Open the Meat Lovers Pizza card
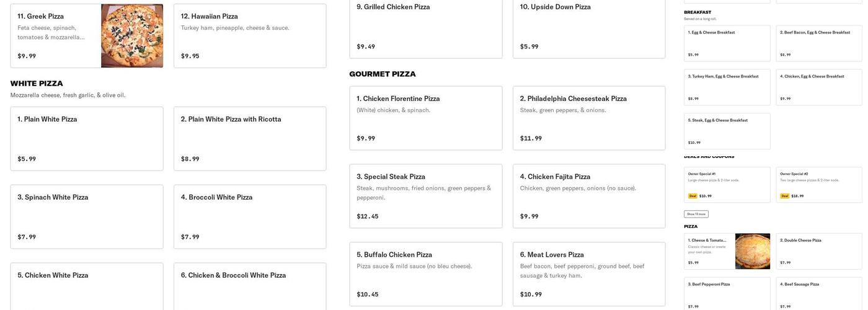Image resolution: width=868 pixels, height=310 pixels. [589, 273]
